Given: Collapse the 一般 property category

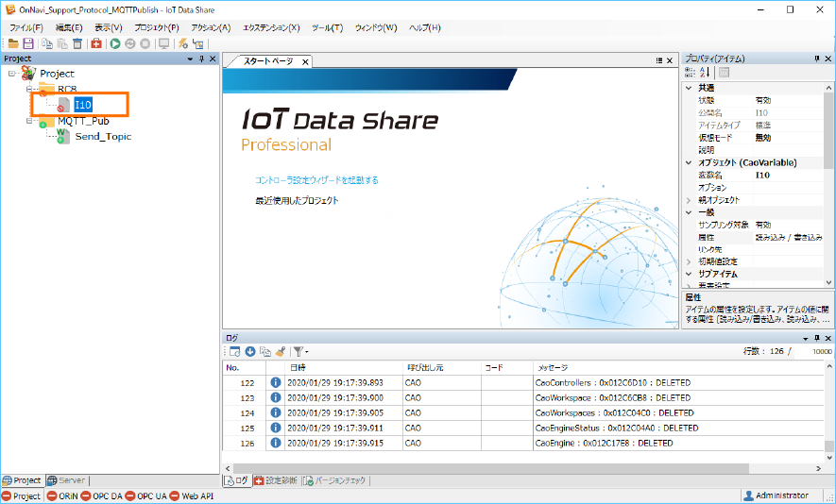Looking at the screenshot, I should click(x=689, y=212).
